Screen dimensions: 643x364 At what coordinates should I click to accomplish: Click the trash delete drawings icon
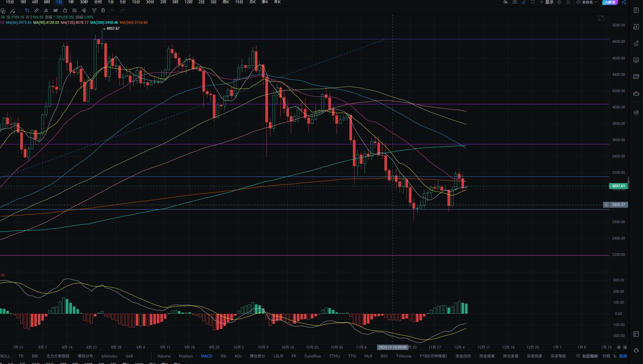[x=103, y=10]
